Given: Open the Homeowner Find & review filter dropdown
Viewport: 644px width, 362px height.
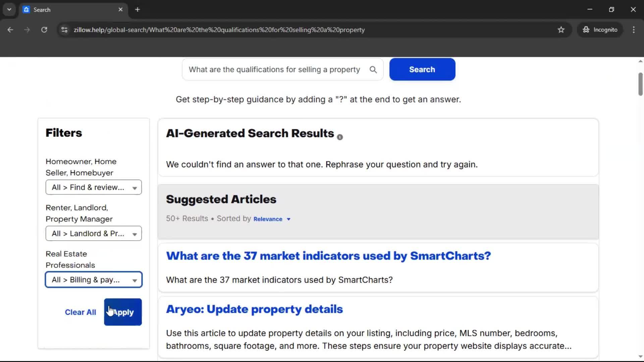Looking at the screenshot, I should pyautogui.click(x=93, y=187).
